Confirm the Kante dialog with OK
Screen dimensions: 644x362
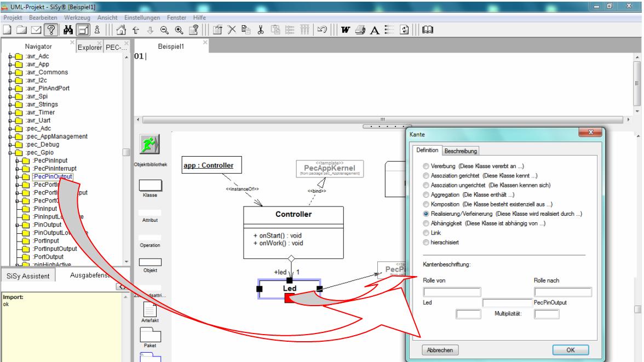tap(571, 350)
